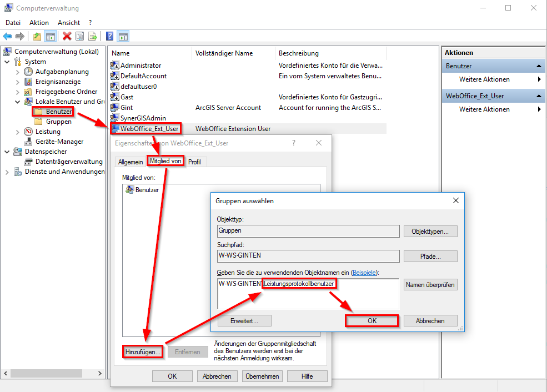Click the Hilfe button in Eigenschaften dialog
The height and width of the screenshot is (392, 547).
tap(307, 376)
